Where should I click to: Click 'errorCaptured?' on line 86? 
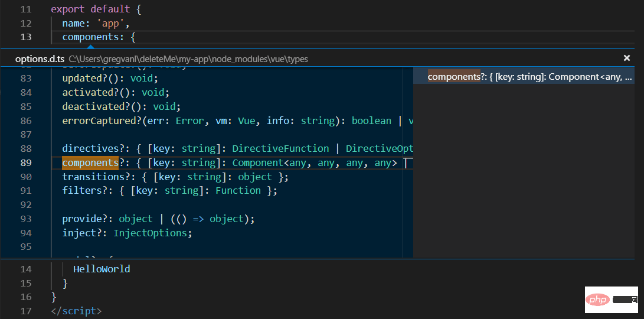102,121
